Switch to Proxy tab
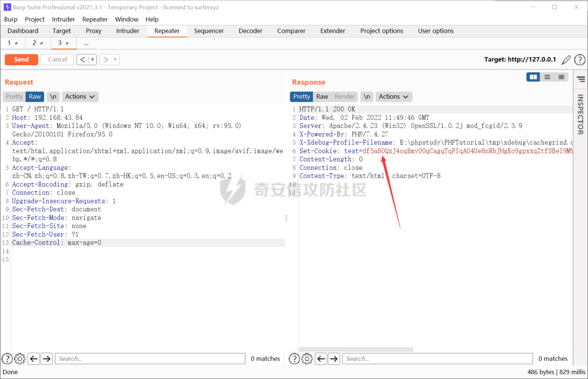Image resolution: width=588 pixels, height=379 pixels. point(94,30)
